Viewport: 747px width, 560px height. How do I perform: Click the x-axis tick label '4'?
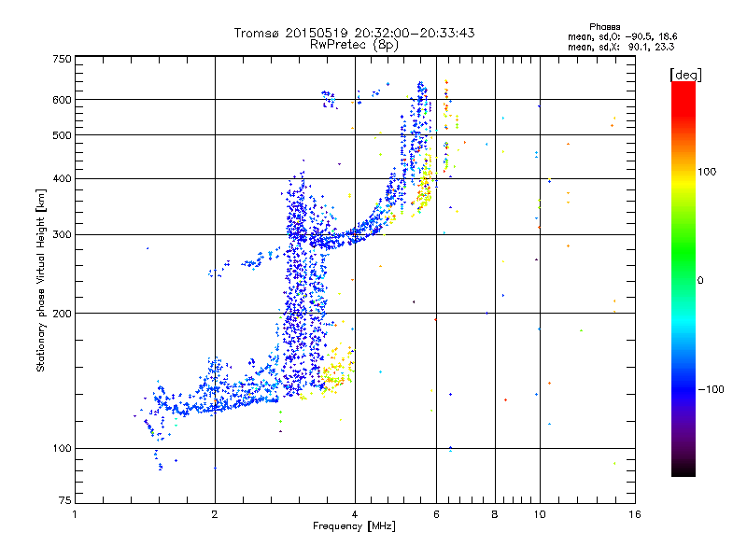click(x=355, y=514)
